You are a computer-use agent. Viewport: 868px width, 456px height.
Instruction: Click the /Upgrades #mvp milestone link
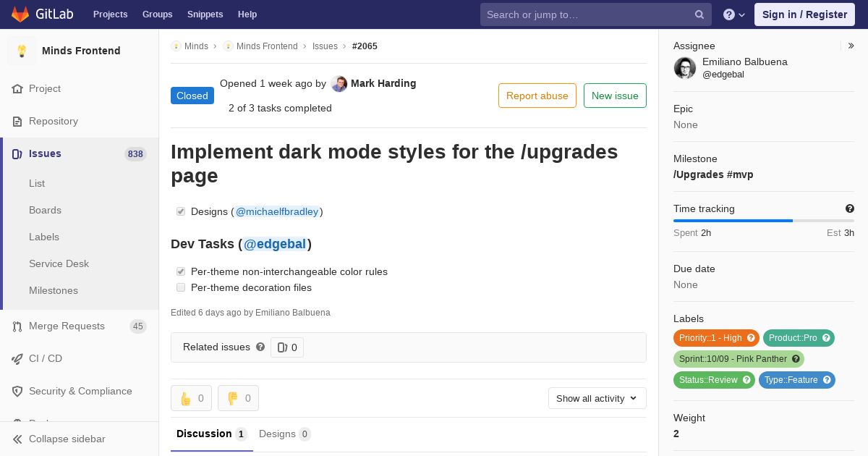click(713, 174)
